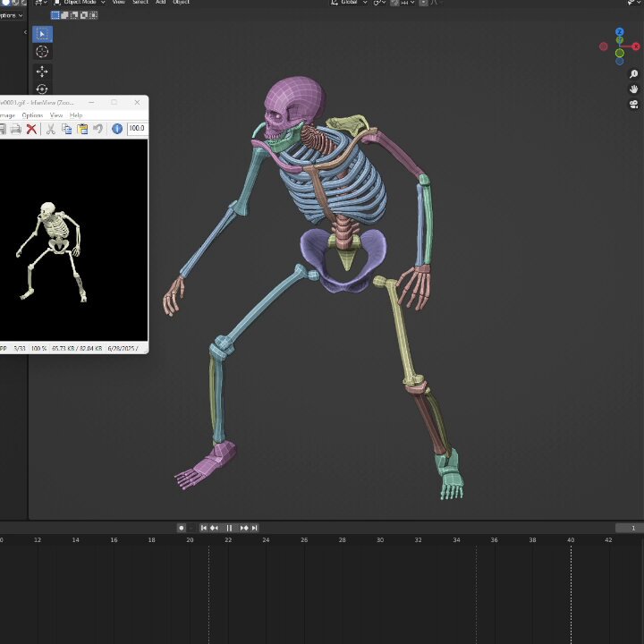The image size is (644, 644).
Task: Select the Select Box tool in Blender toolbar
Action: pos(42,34)
